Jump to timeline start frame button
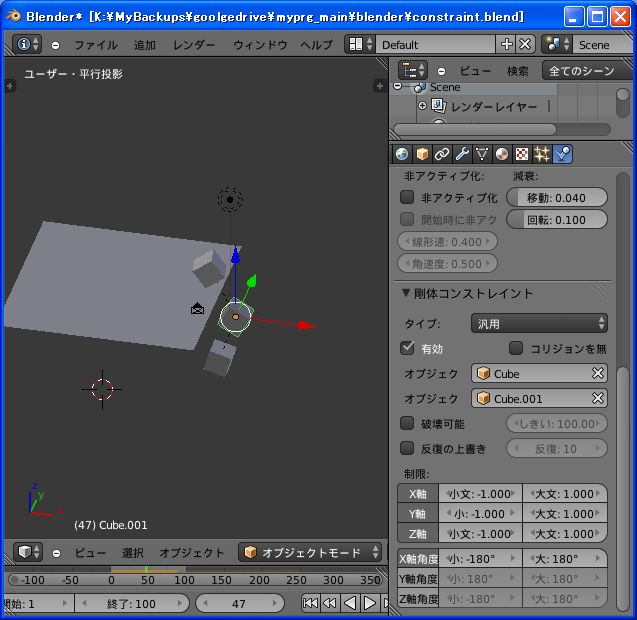The width and height of the screenshot is (637, 620). click(x=311, y=603)
